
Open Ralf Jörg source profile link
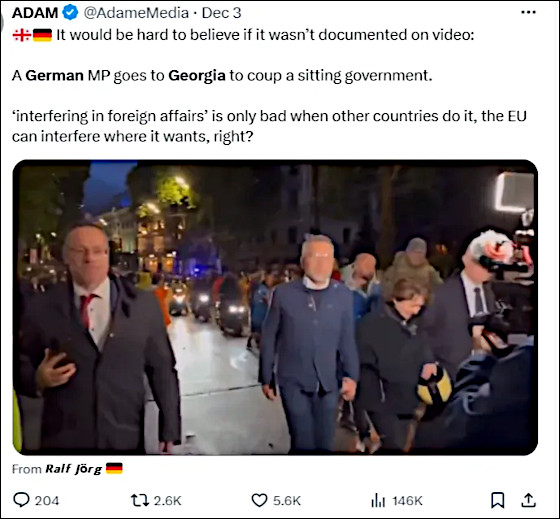(x=74, y=469)
